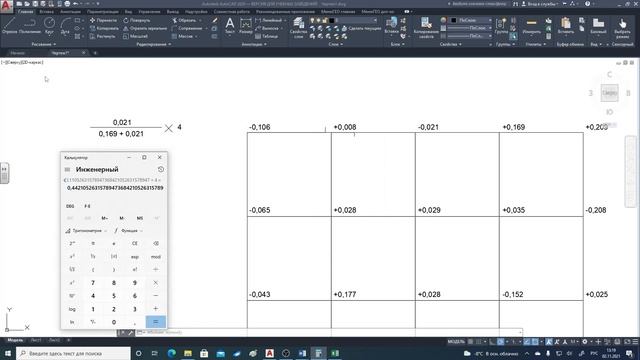Open the Windows Start menu
This screenshot has height=360, width=640.
coord(8,353)
